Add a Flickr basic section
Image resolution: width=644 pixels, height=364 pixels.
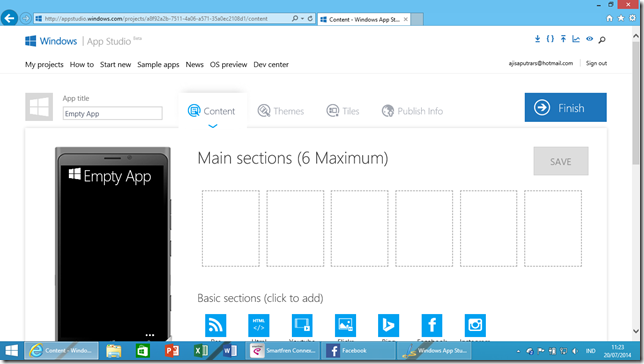tap(345, 325)
